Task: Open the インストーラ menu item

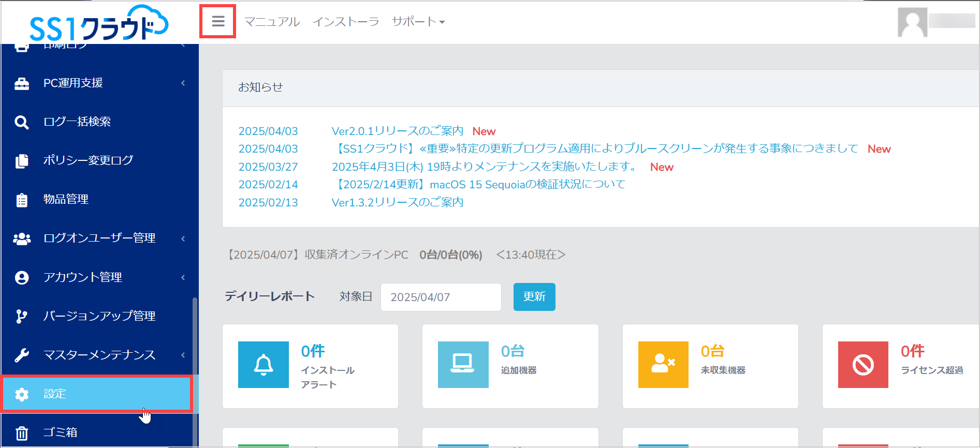Action: 345,21
